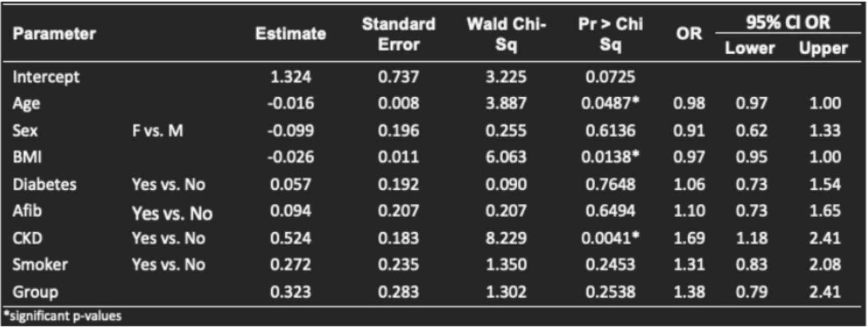Click the BMI estimate value -0.026
868x327 pixels.
coord(290,157)
